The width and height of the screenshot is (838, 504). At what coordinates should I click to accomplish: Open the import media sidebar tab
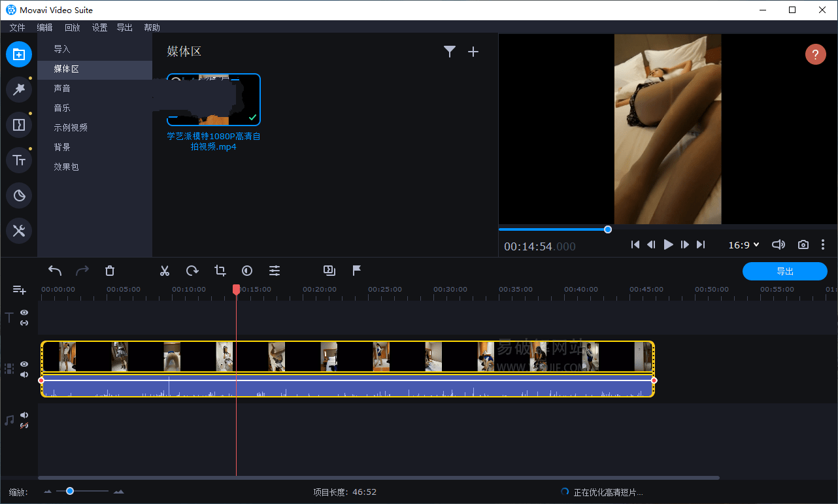19,54
